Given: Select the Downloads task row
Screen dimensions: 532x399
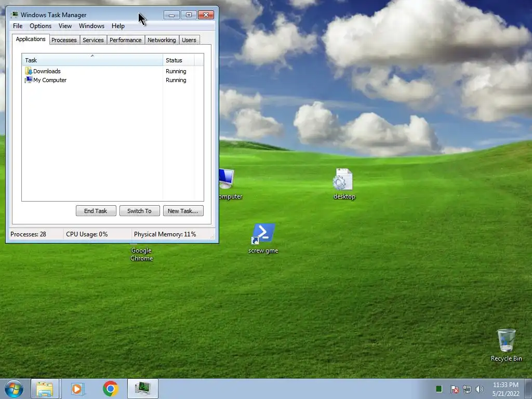Looking at the screenshot, I should click(x=113, y=71).
